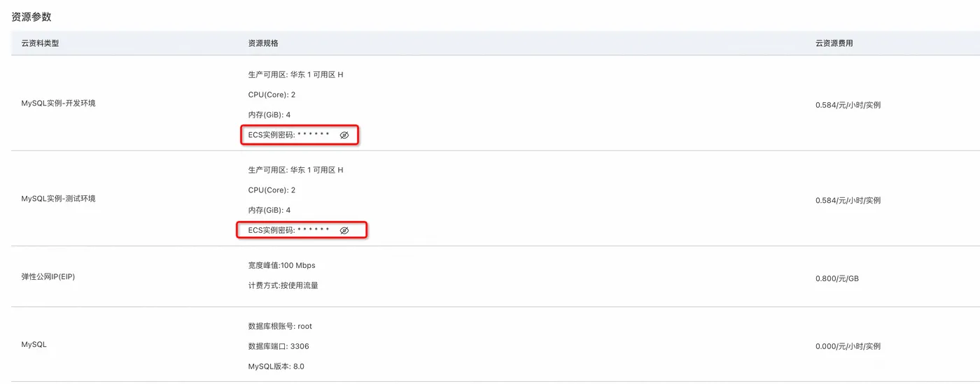Reveal ECS password for 开发环境 instance

coord(344,135)
